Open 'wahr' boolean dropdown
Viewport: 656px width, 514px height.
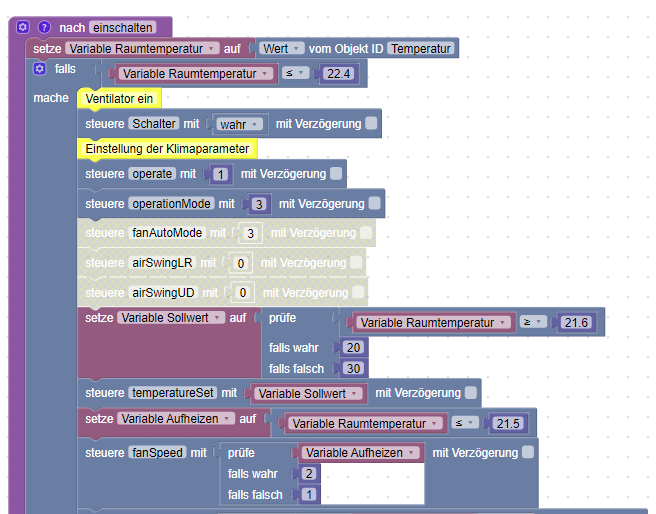[239, 124]
